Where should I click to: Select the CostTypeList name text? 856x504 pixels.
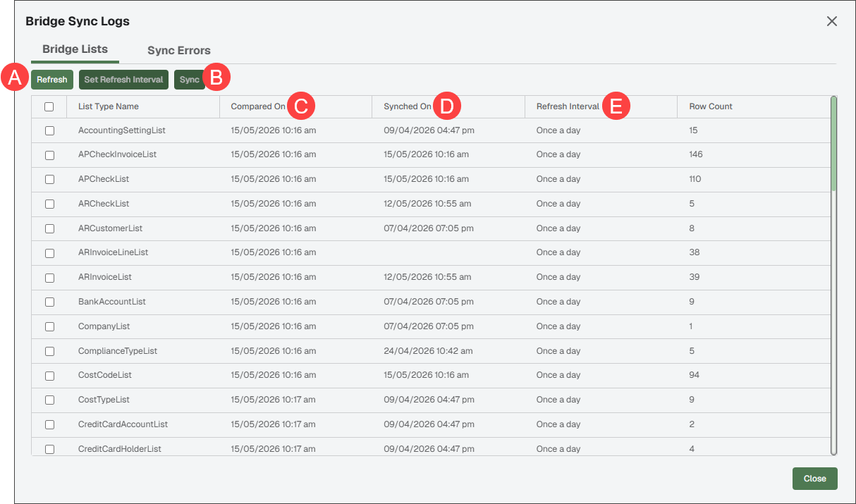[104, 400]
